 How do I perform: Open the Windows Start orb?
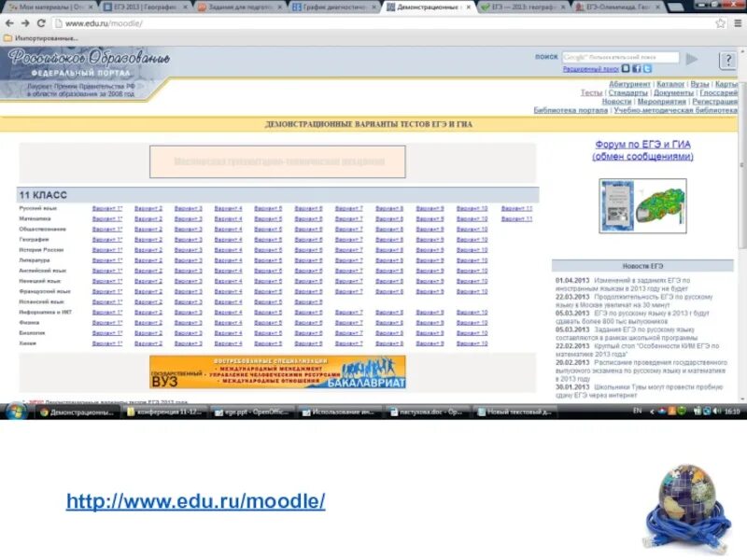point(15,412)
